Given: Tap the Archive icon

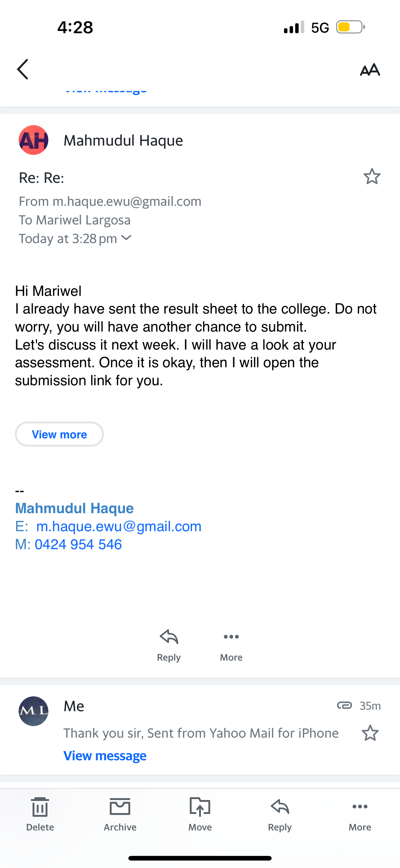Looking at the screenshot, I should (x=120, y=807).
